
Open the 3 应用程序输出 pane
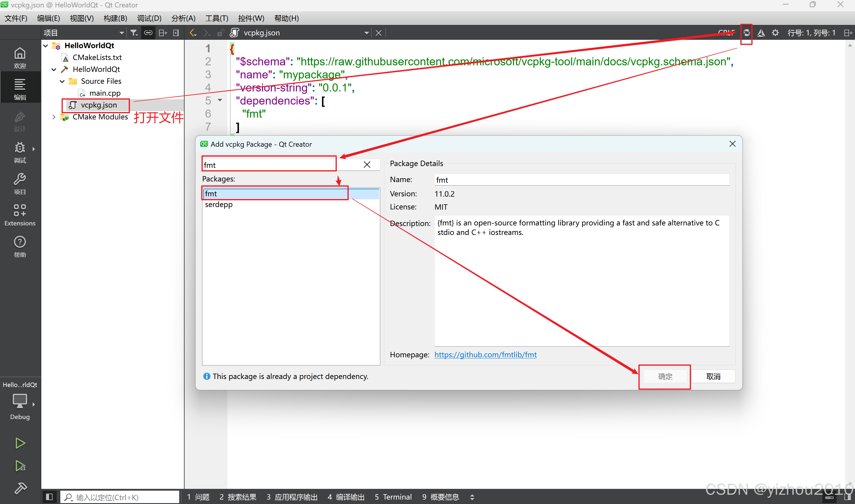pyautogui.click(x=292, y=497)
